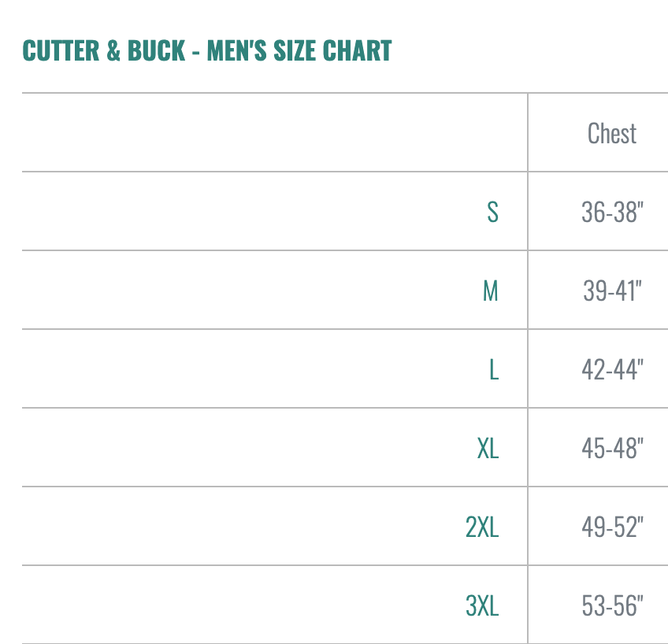Click the 39-41" chest measurement
The image size is (668, 644).
point(612,291)
